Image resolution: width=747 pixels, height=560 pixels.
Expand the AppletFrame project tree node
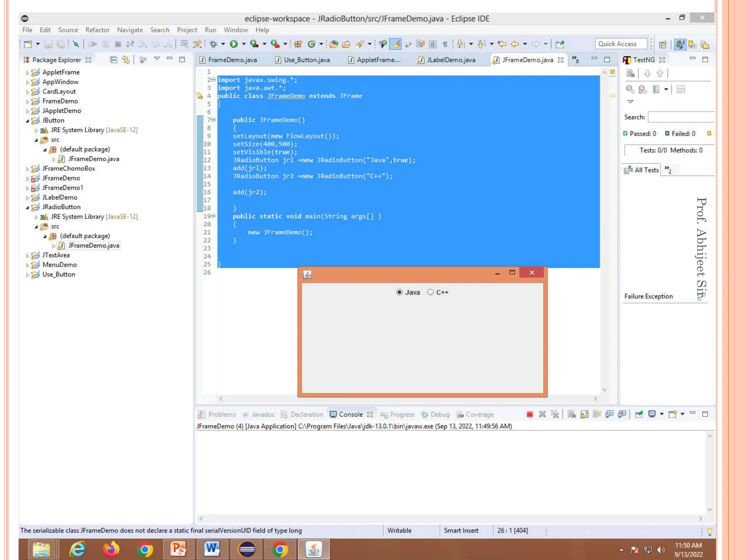pyautogui.click(x=27, y=73)
